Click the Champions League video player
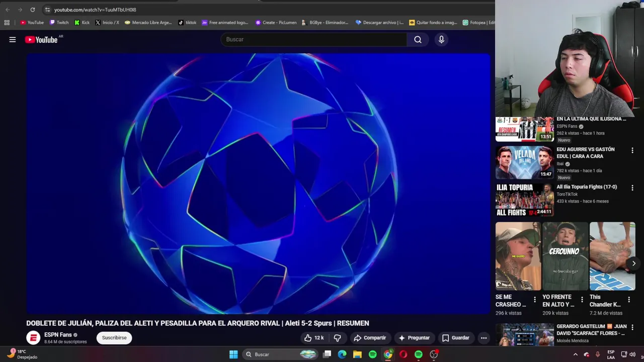644x362 pixels. [258, 184]
